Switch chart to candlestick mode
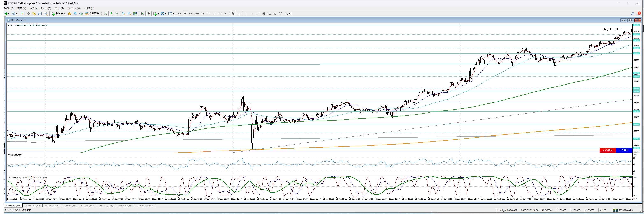 111,14
